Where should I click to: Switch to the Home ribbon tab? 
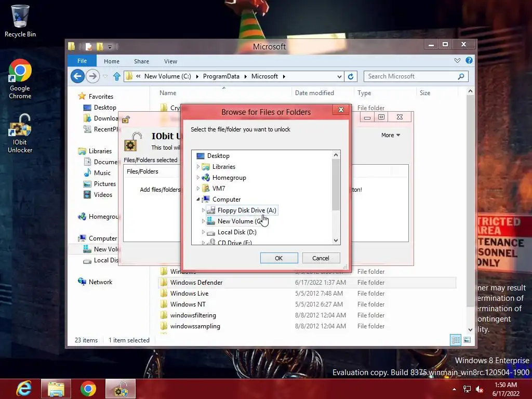click(x=112, y=61)
